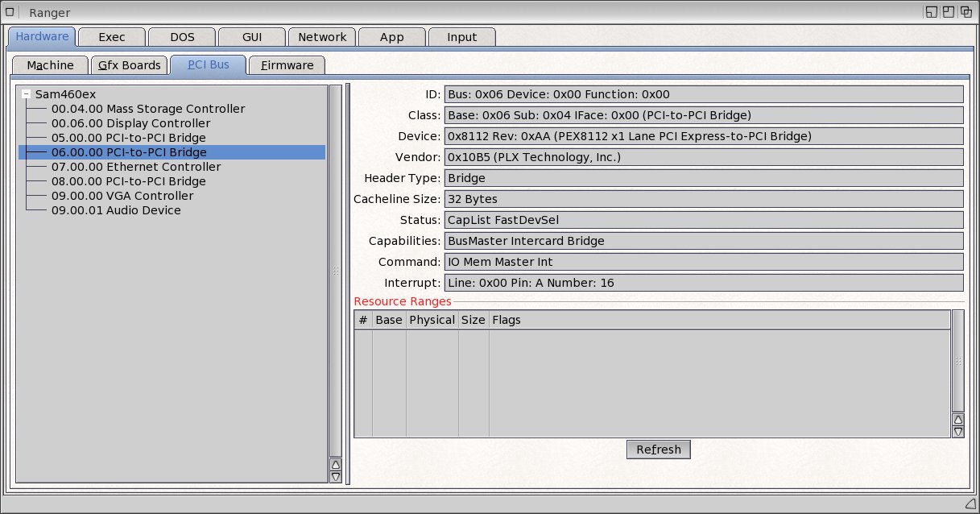Collapse the Sam460ex tree node
This screenshot has width=980, height=514.
27,94
